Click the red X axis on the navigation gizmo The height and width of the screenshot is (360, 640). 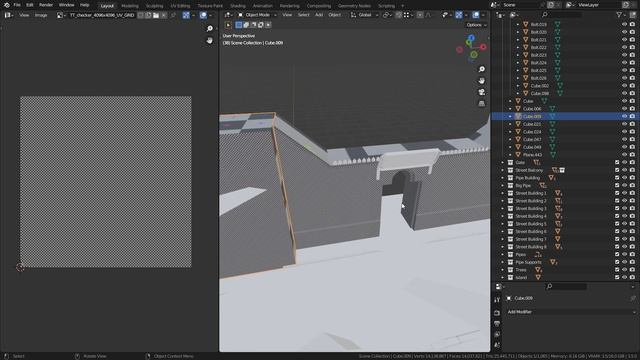[483, 47]
